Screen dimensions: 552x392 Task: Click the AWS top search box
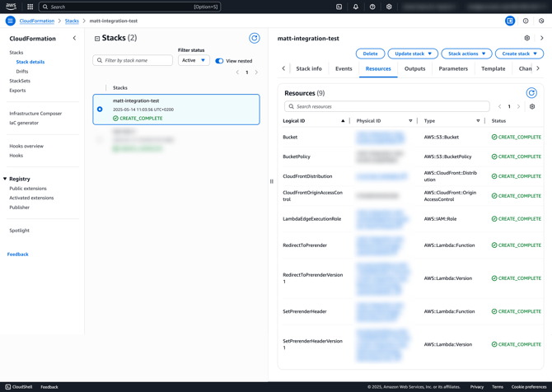point(129,7)
